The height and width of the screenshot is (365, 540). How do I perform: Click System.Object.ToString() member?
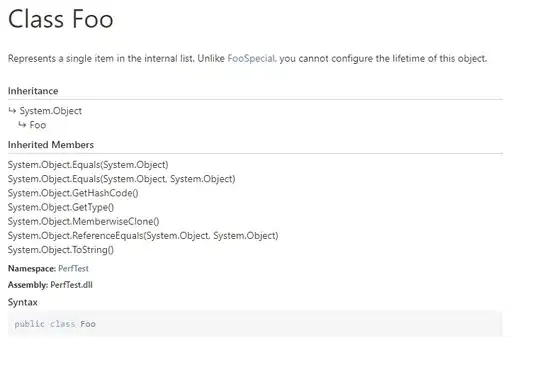pyautogui.click(x=61, y=250)
